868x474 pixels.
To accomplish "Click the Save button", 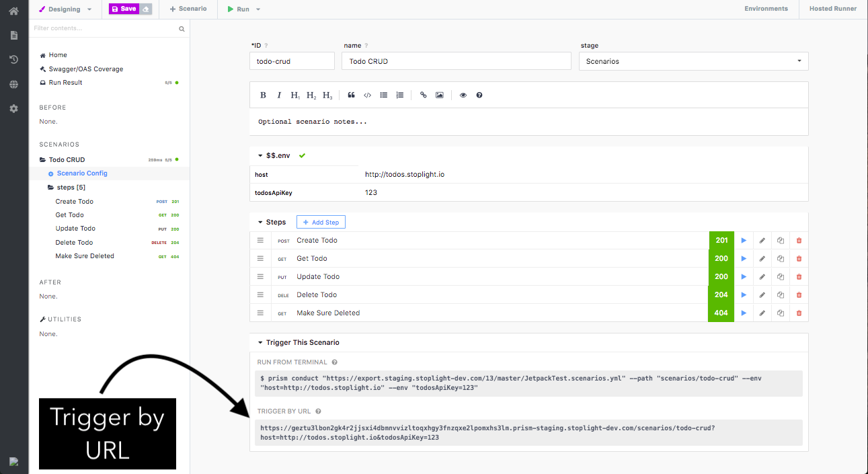I will click(124, 9).
